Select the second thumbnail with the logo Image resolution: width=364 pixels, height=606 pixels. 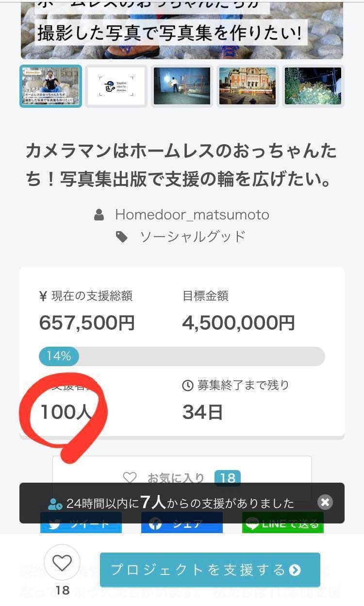[x=116, y=86]
